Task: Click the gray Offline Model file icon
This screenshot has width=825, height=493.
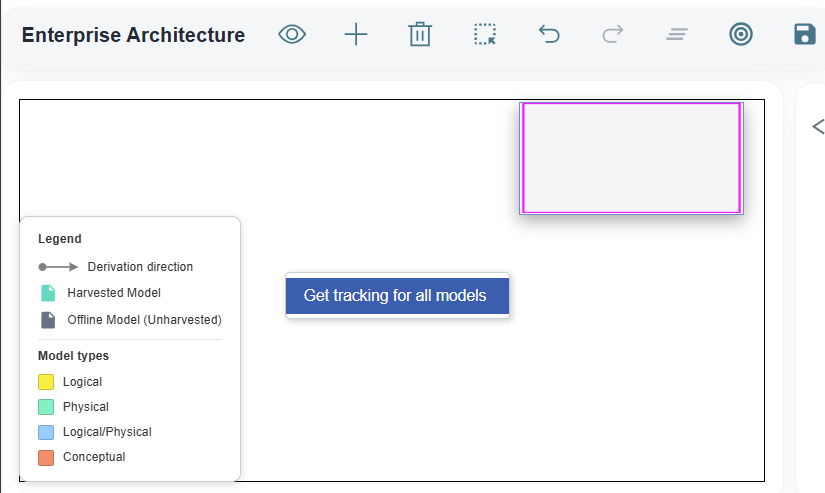Action: coord(48,320)
